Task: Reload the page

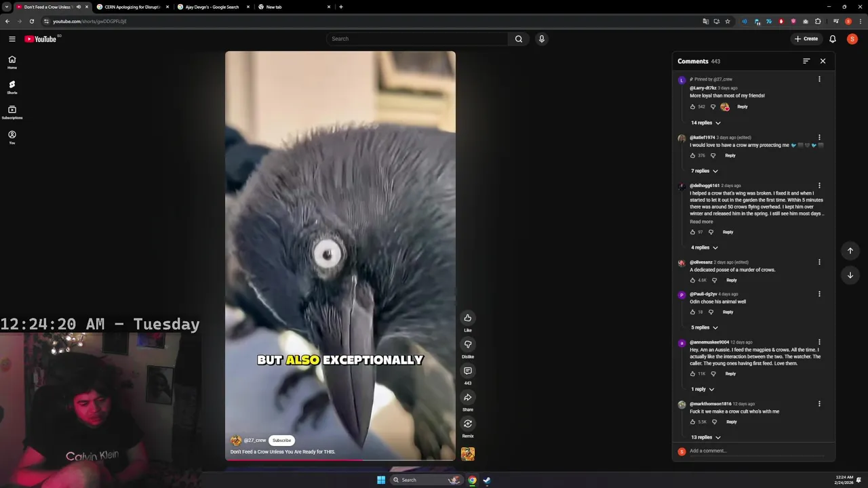Action: click(31, 21)
